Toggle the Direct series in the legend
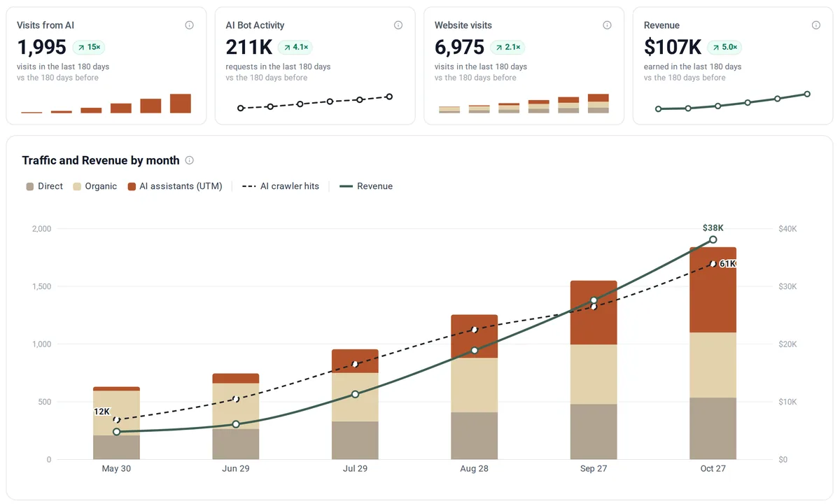The width and height of the screenshot is (840, 504). coord(45,186)
